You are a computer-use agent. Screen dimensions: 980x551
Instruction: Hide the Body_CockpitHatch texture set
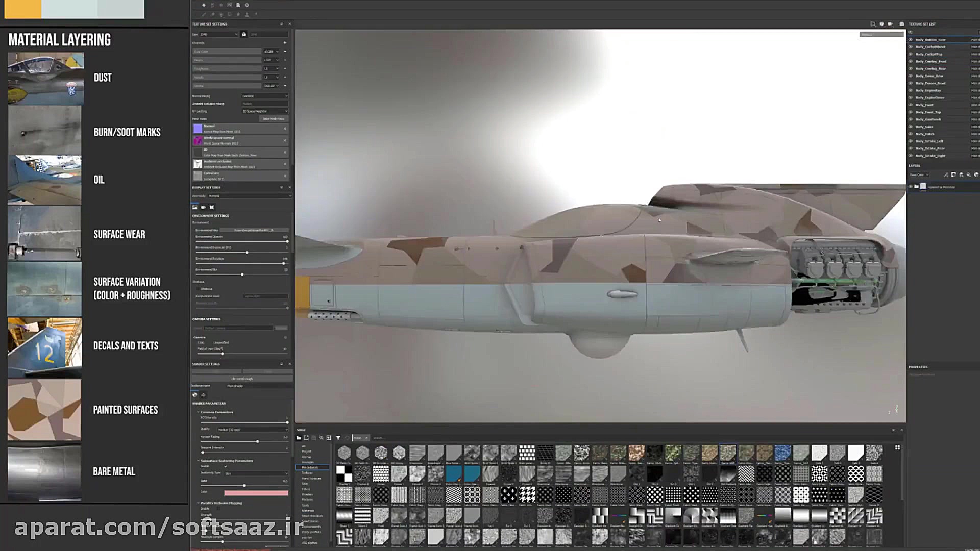click(x=910, y=47)
